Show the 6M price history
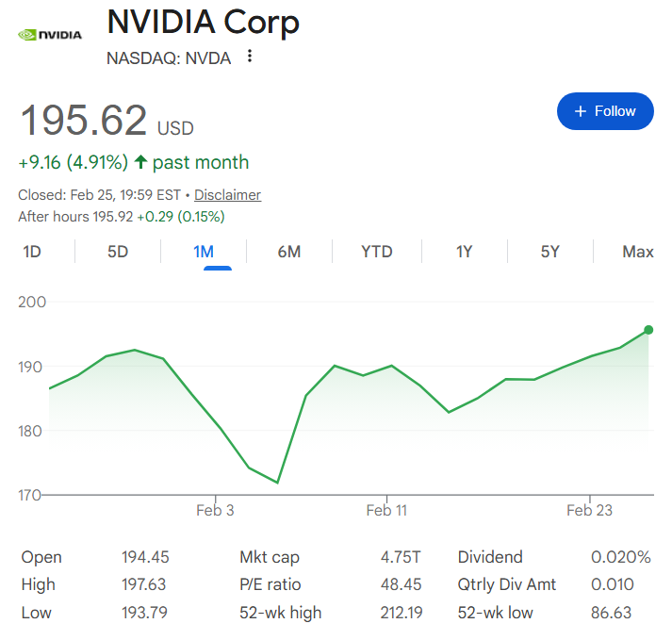The width and height of the screenshot is (672, 640). [x=289, y=252]
